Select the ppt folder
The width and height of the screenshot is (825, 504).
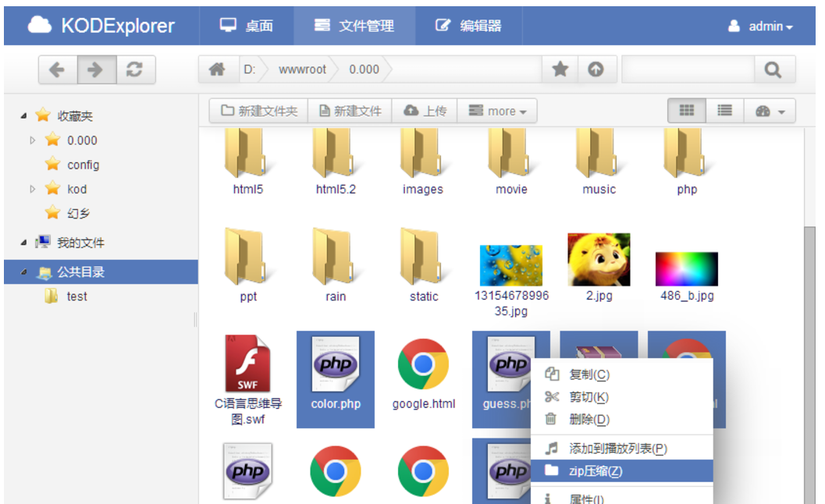(248, 265)
